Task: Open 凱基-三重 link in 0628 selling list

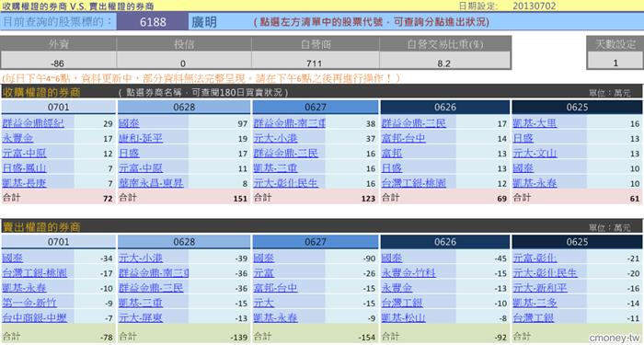Action: point(141,303)
